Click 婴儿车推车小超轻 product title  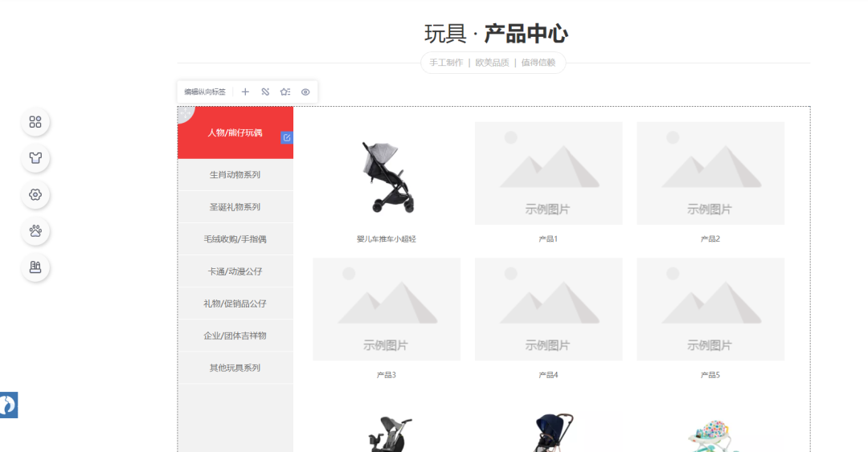[387, 239]
